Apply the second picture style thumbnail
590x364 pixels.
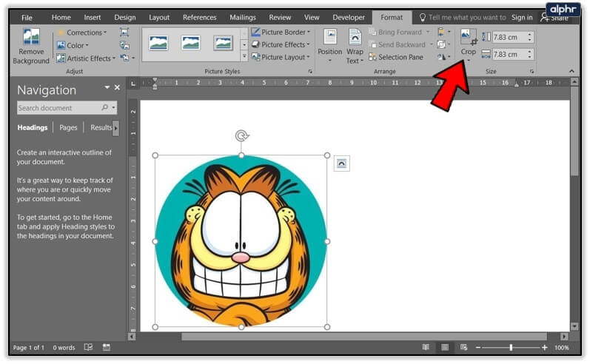click(x=191, y=43)
